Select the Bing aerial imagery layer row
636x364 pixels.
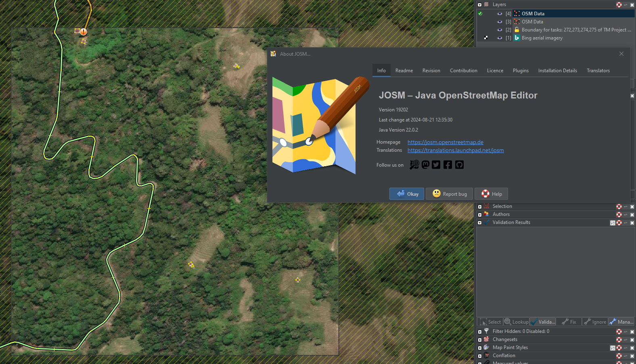point(542,38)
